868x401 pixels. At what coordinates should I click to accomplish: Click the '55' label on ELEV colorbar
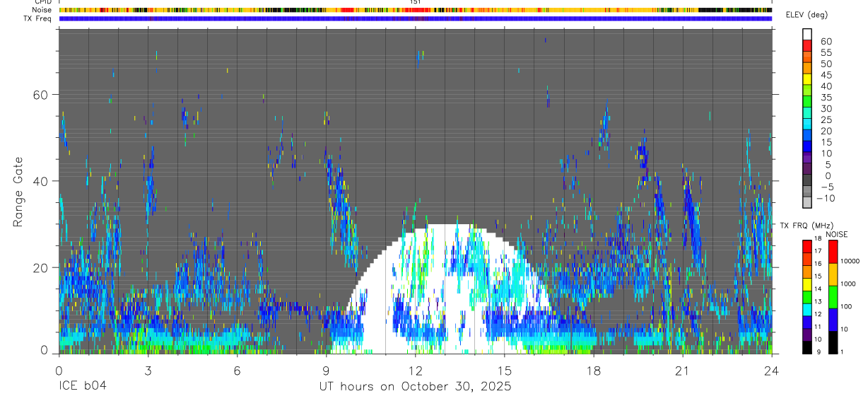[x=825, y=52]
